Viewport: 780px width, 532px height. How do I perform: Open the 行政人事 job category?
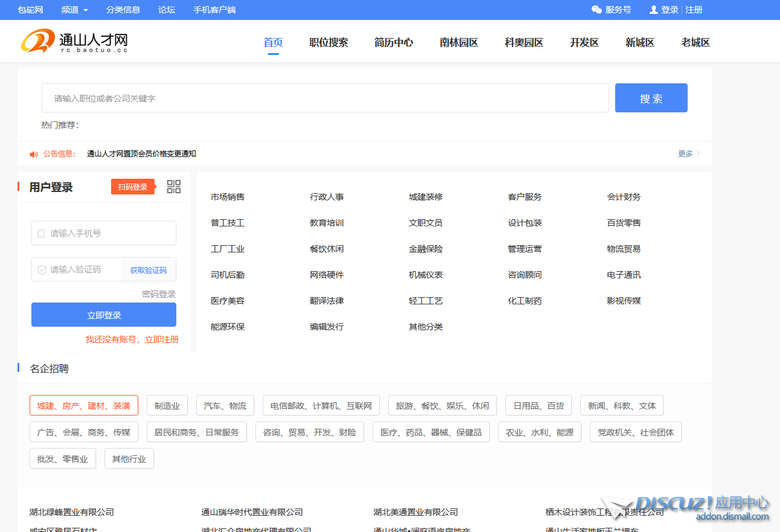327,197
